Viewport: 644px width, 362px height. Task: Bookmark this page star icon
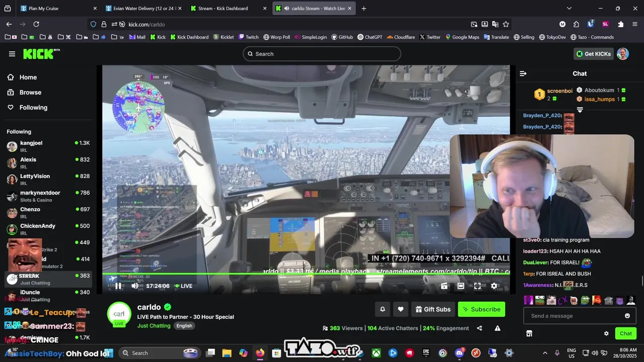506,24
